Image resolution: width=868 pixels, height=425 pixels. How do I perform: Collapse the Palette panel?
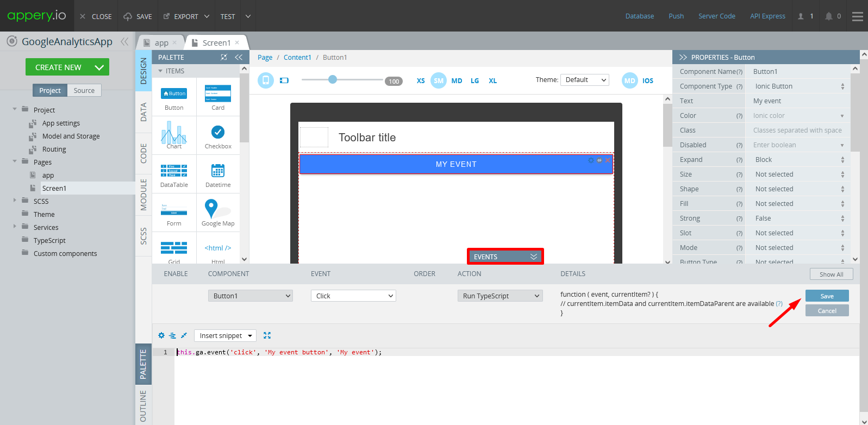pos(239,57)
